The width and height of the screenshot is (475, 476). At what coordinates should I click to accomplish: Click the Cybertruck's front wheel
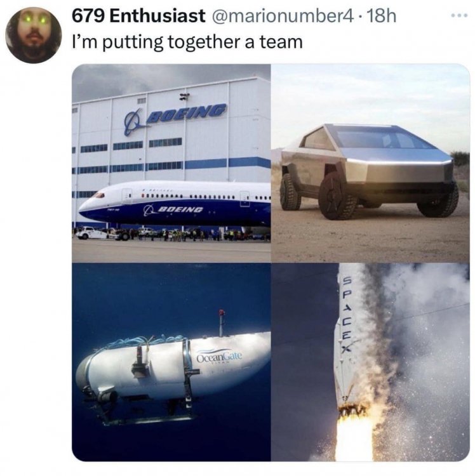[x=337, y=196]
